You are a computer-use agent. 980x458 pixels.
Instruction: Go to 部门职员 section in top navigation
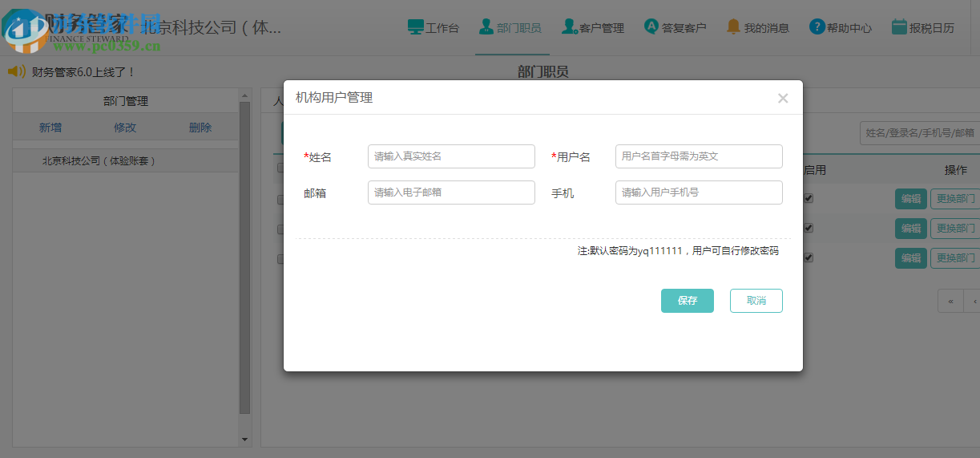(510, 27)
